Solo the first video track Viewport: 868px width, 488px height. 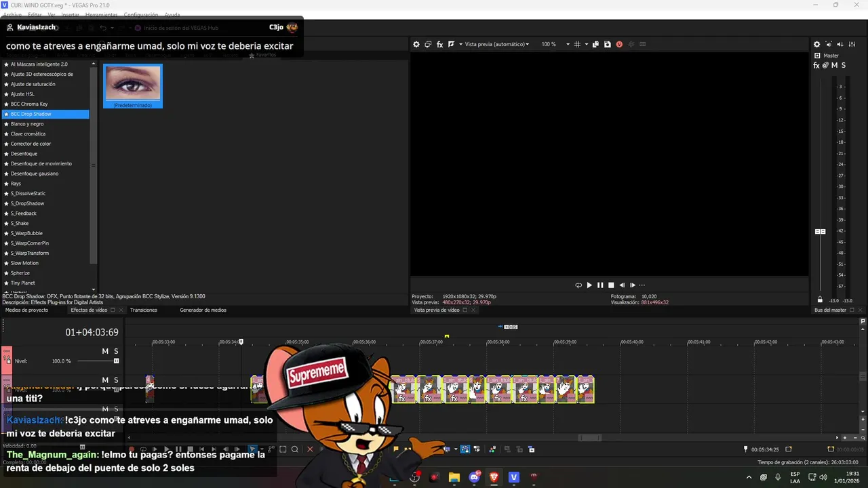116,351
